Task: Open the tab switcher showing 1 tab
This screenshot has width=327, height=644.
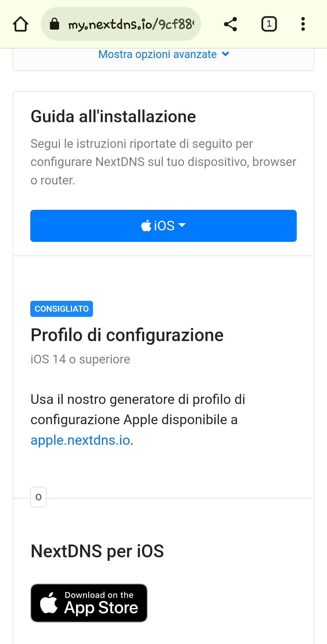Action: point(269,24)
